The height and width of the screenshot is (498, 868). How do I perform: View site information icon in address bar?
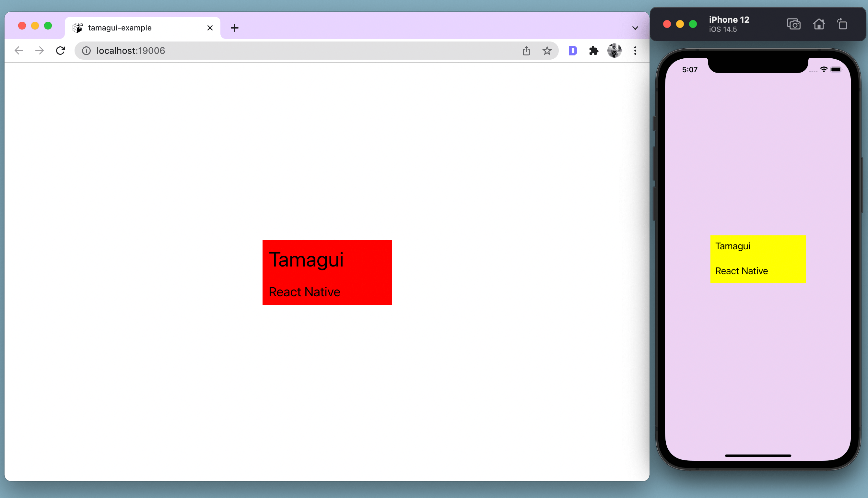coord(87,51)
